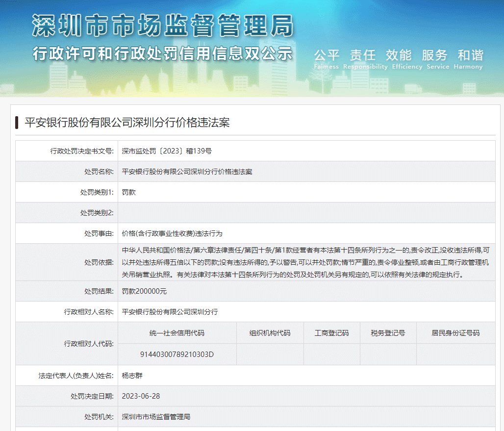Viewport: 504px width, 431px height.
Task: Click the 组织机构代码 column header
Action: click(270, 333)
